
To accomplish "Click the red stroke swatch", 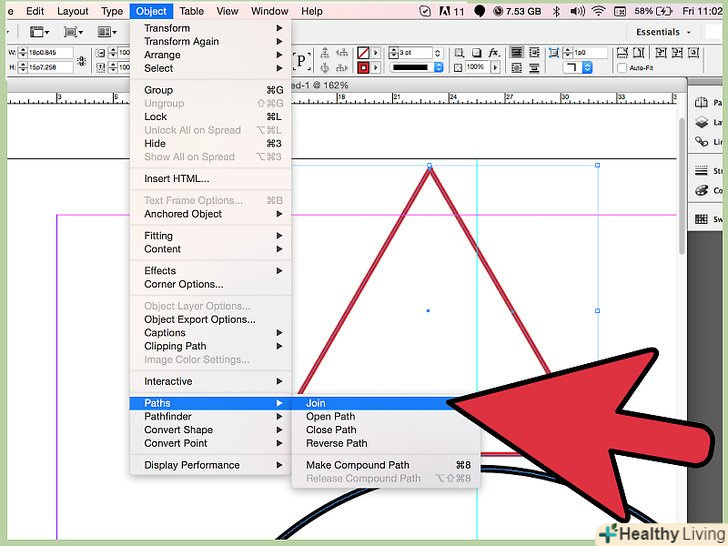I will [363, 68].
